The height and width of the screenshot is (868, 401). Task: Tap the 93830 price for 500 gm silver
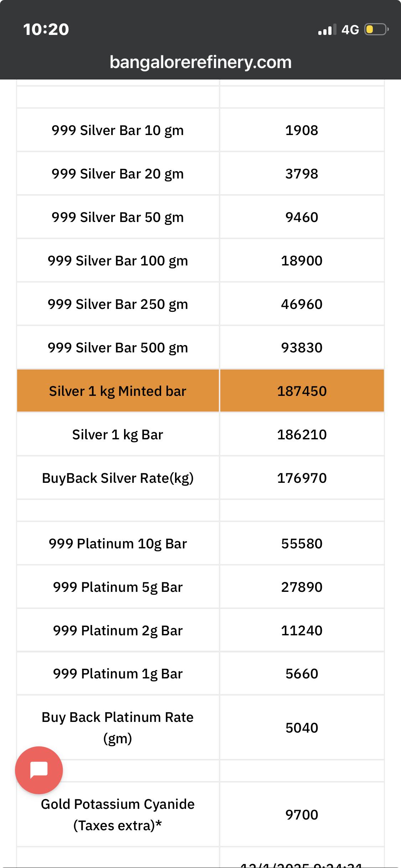point(302,348)
